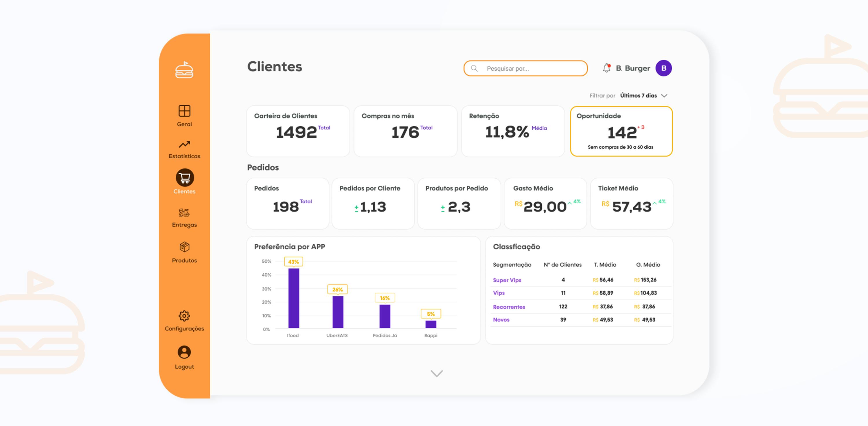Click the Sem compras de 30 a 60 dias text
The height and width of the screenshot is (426, 868).
tap(621, 147)
